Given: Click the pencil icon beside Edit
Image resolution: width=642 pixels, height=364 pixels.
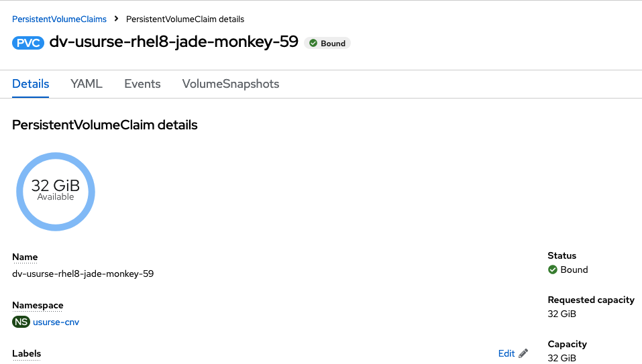Looking at the screenshot, I should (x=523, y=353).
